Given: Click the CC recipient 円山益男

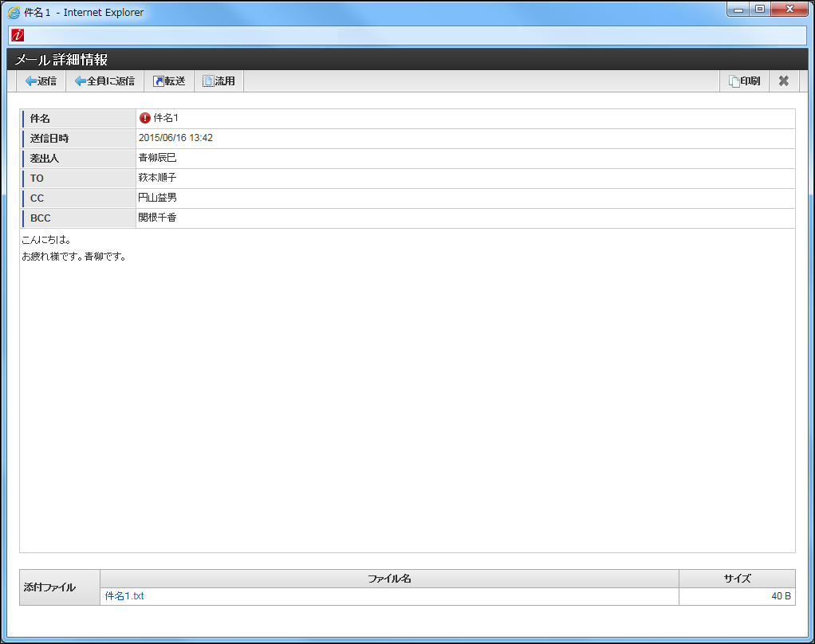Looking at the screenshot, I should (x=157, y=198).
